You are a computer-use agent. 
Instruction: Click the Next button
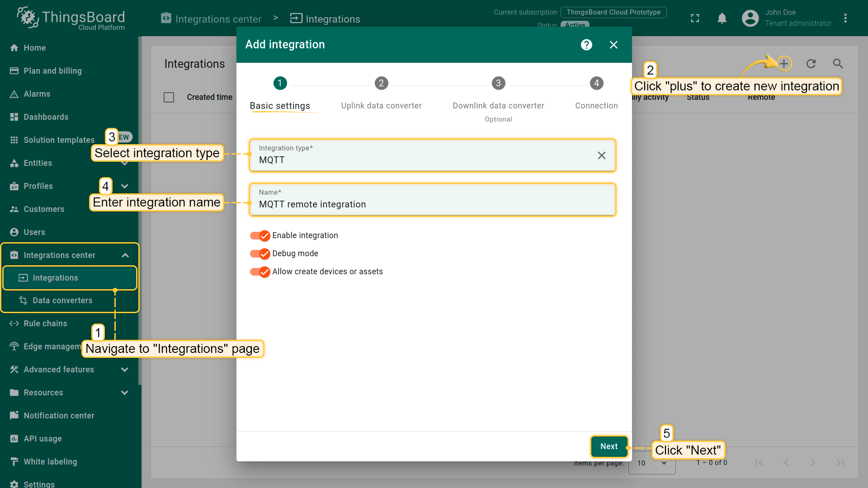(x=609, y=446)
